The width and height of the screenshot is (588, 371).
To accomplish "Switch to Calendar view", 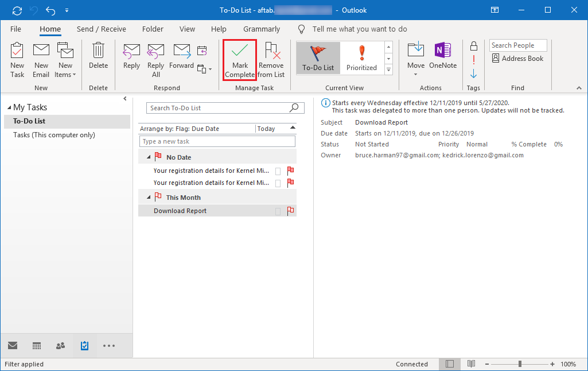I will 36,346.
